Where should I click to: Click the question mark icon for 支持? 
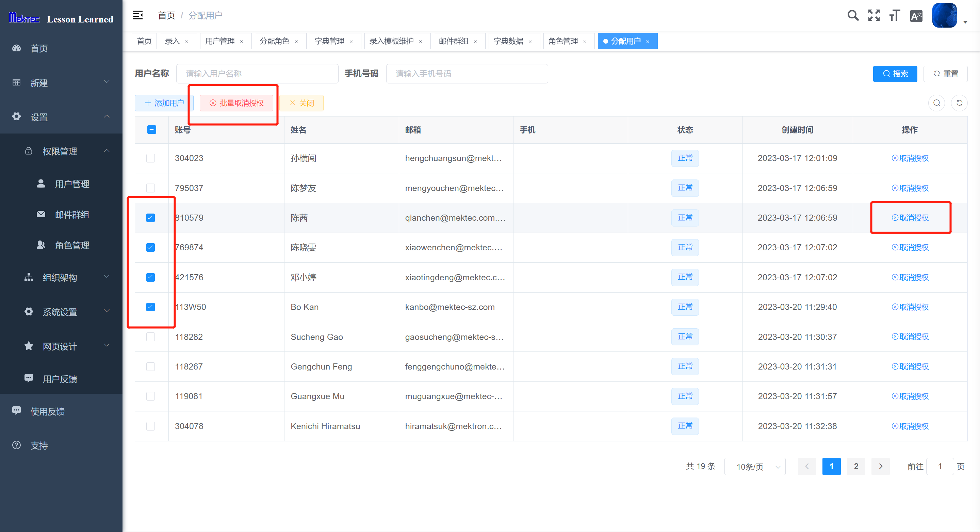16,445
